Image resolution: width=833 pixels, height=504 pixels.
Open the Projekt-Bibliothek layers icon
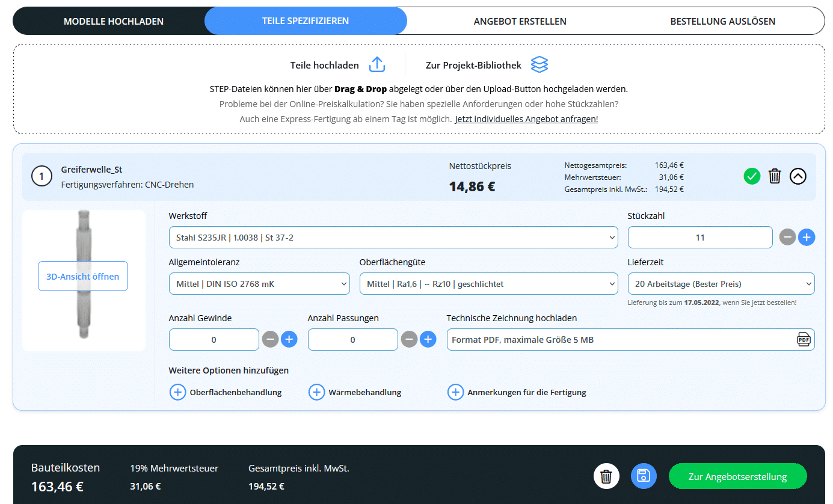click(539, 65)
